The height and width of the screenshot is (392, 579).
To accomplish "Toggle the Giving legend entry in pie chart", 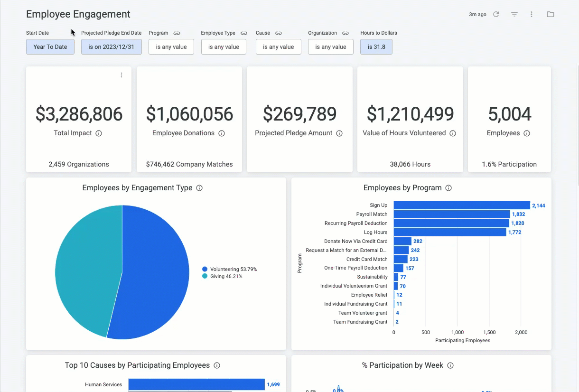I will [222, 276].
